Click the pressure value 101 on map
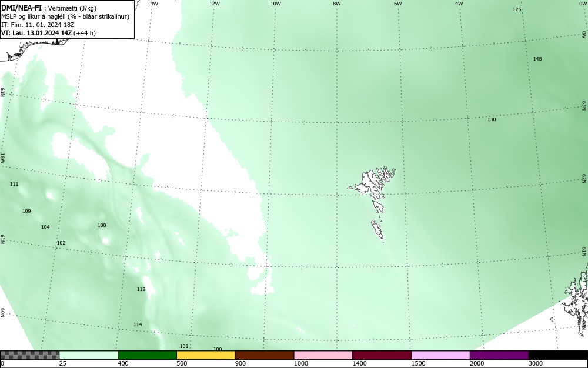588x368 pixels. click(x=183, y=346)
